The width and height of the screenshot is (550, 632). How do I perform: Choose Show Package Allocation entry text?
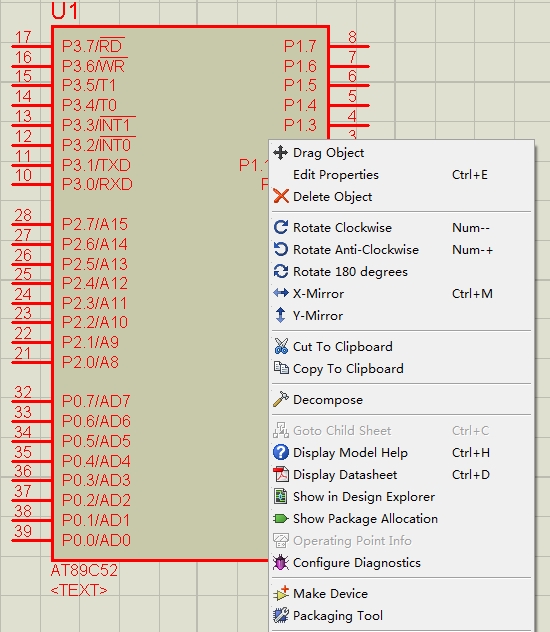365,518
